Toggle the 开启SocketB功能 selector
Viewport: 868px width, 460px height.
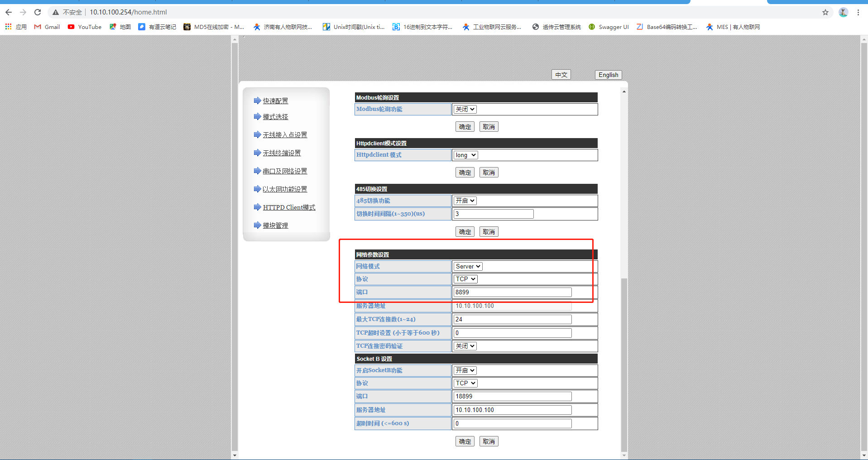click(x=465, y=370)
